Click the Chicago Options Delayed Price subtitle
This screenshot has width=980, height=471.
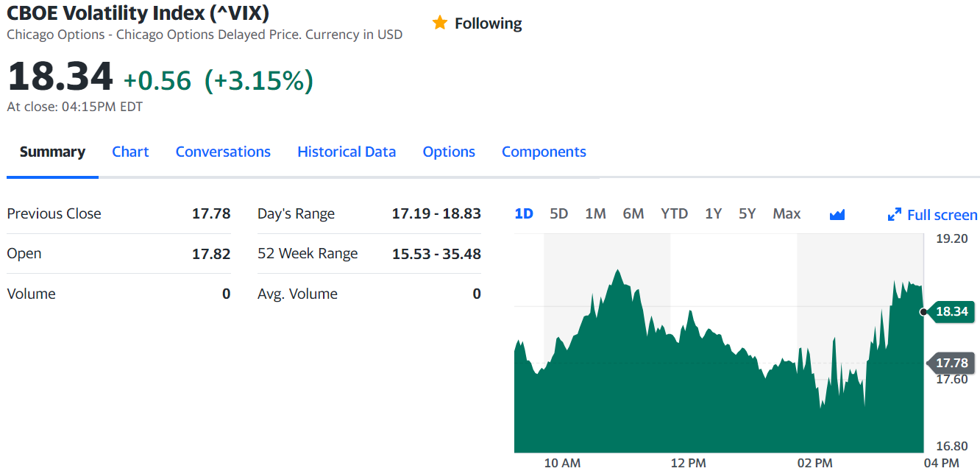click(205, 35)
